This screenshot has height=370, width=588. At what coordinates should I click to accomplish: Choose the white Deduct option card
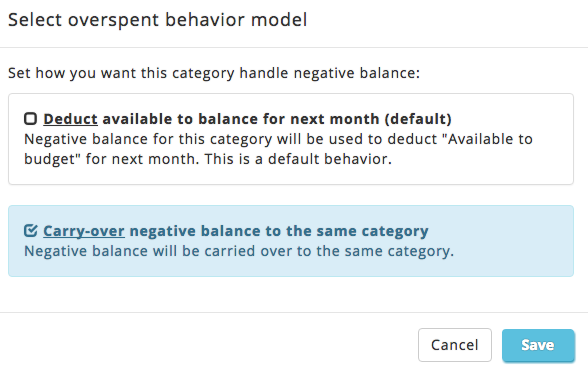click(291, 139)
